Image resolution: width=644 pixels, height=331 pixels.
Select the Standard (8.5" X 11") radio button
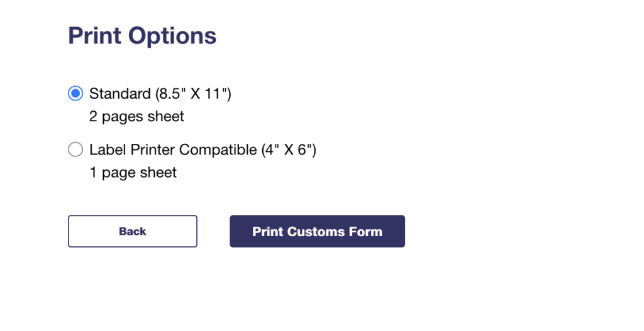(x=75, y=94)
